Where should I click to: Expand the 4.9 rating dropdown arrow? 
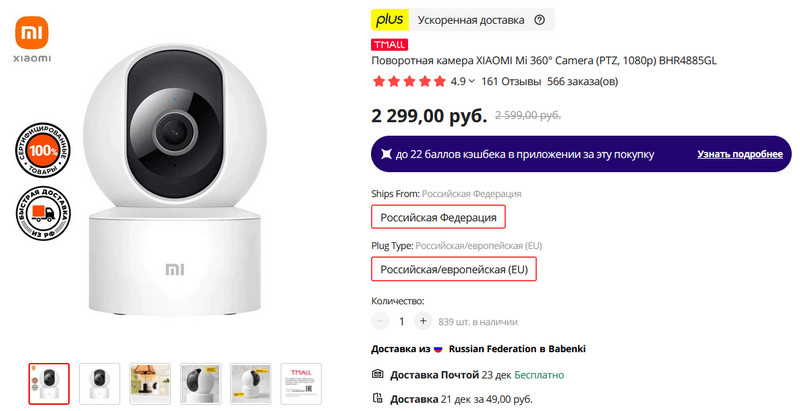(x=472, y=82)
